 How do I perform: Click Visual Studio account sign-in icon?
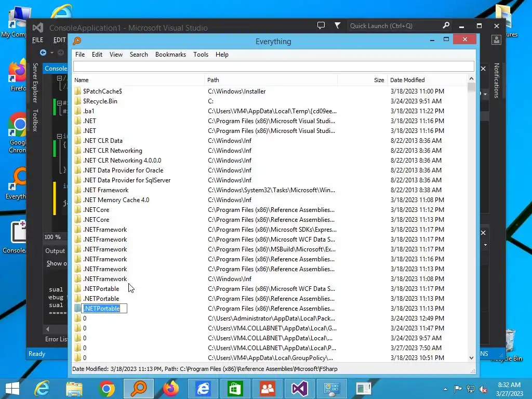pyautogui.click(x=496, y=40)
